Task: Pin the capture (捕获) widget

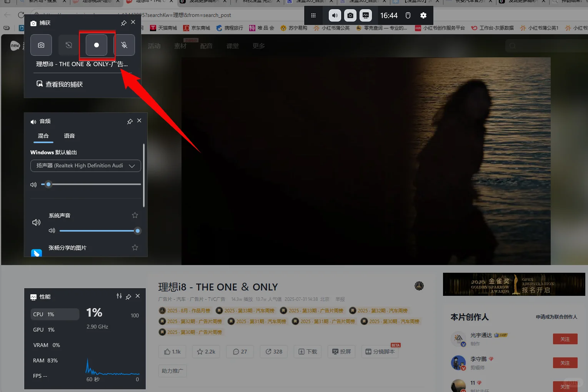Action: pyautogui.click(x=124, y=23)
